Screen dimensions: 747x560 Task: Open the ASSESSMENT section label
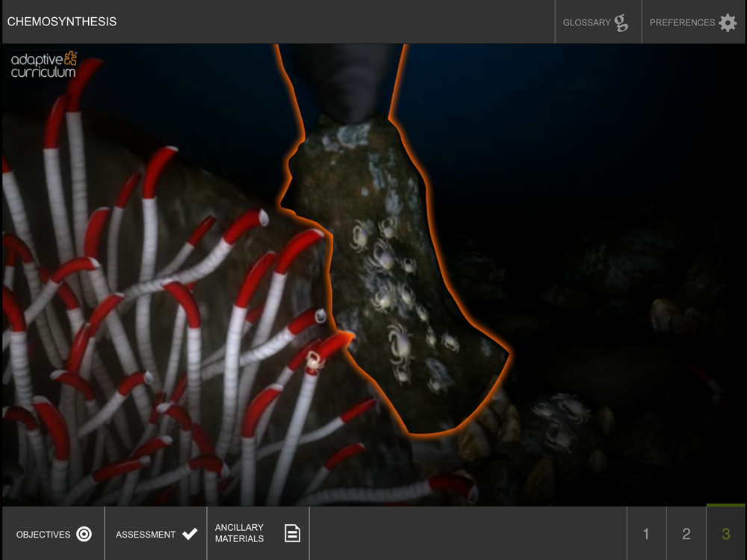146,535
